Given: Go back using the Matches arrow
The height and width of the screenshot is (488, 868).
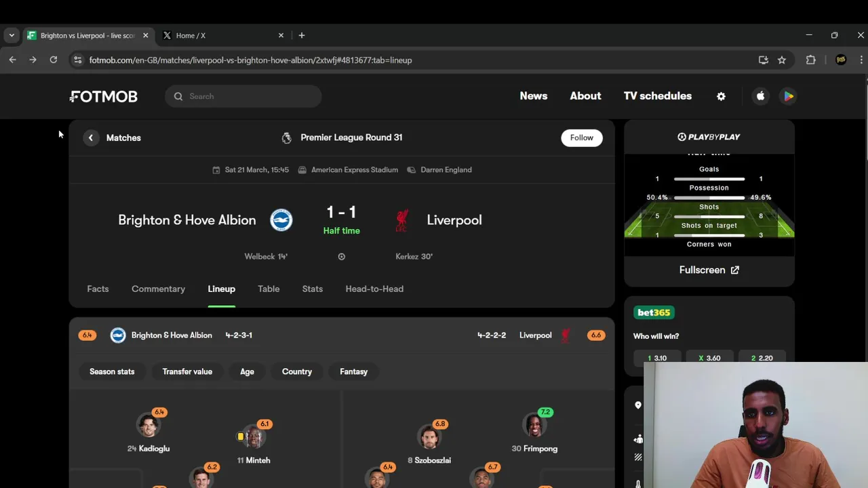Looking at the screenshot, I should (91, 138).
